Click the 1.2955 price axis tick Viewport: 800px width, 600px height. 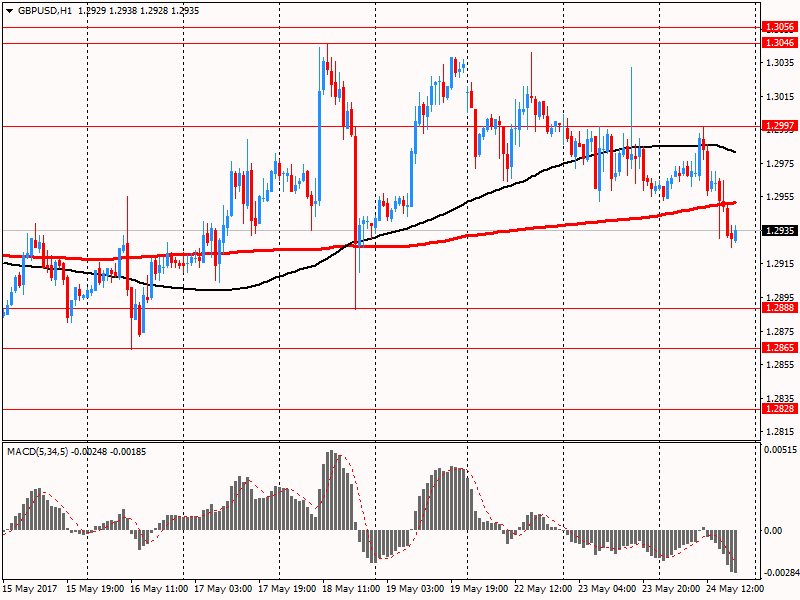[781, 196]
